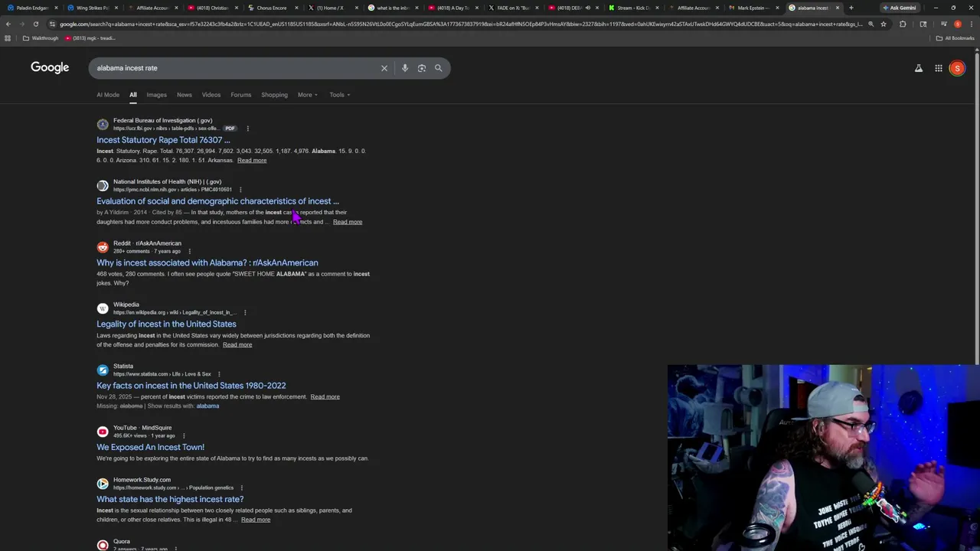Switch to the Chorus Encore browser tab

272,8
